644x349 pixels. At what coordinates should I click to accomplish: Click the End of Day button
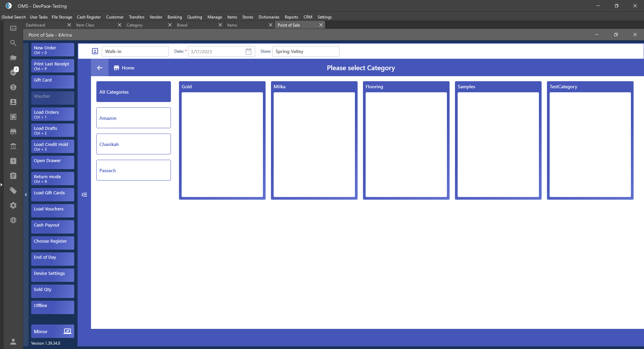(x=53, y=259)
